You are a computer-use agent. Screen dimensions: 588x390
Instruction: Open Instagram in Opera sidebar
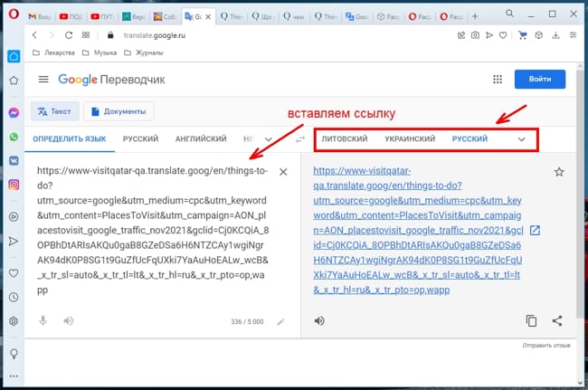[x=14, y=185]
